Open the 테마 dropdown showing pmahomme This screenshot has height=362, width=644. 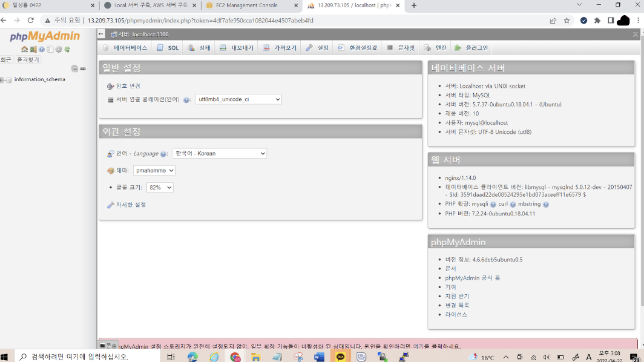pos(154,170)
